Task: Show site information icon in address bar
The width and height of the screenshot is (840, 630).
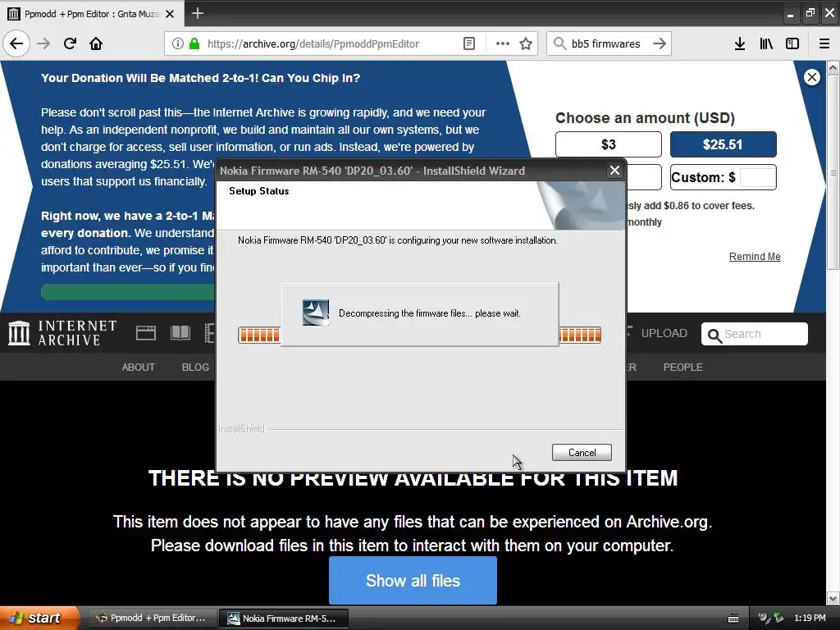Action: tap(178, 43)
